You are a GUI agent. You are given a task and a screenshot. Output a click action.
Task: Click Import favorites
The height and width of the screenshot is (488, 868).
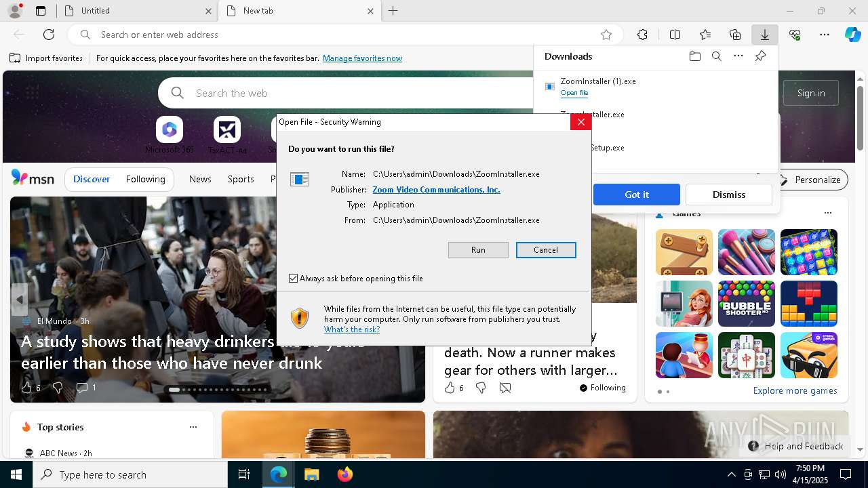46,58
